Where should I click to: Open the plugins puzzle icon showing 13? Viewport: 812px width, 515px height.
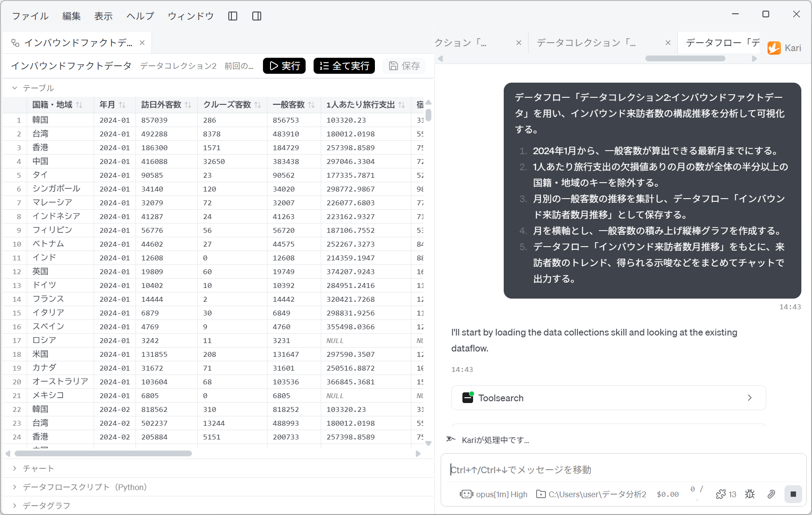coord(726,494)
